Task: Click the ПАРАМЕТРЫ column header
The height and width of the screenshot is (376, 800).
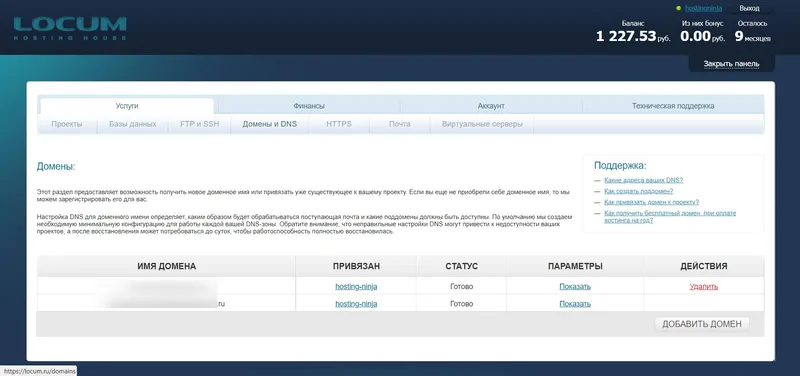Action: point(575,266)
